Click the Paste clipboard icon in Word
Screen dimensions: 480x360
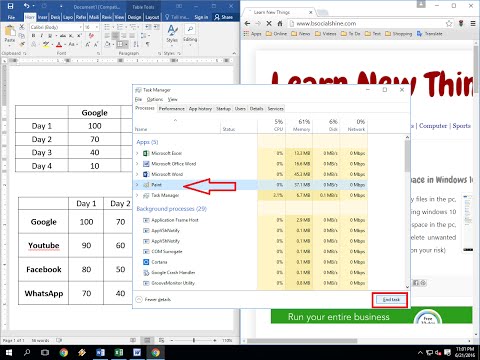[10, 32]
